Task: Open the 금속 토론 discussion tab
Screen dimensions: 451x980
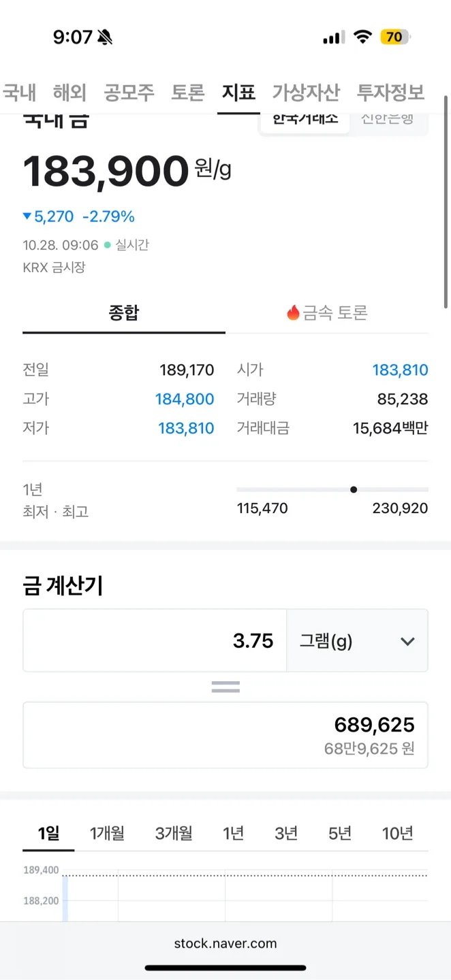Action: [x=327, y=313]
